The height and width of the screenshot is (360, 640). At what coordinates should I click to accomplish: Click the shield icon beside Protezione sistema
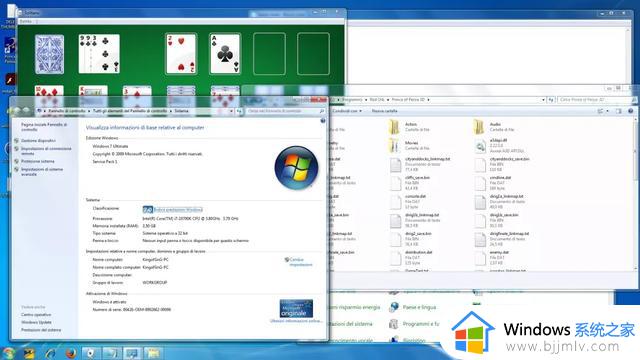coord(17,161)
